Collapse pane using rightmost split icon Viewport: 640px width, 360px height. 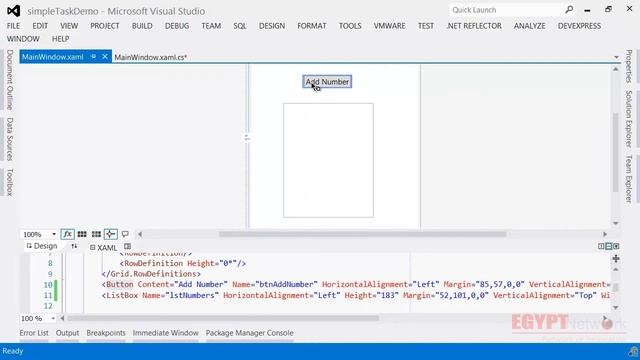click(x=616, y=246)
